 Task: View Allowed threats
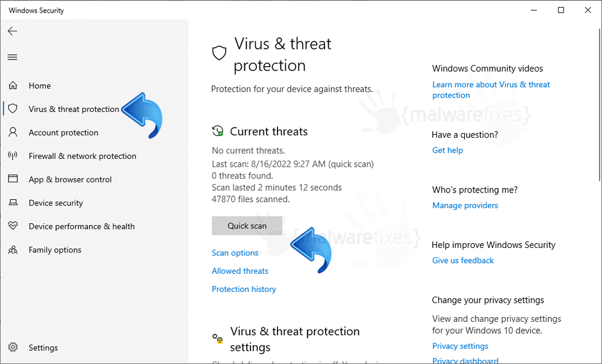[x=240, y=271]
